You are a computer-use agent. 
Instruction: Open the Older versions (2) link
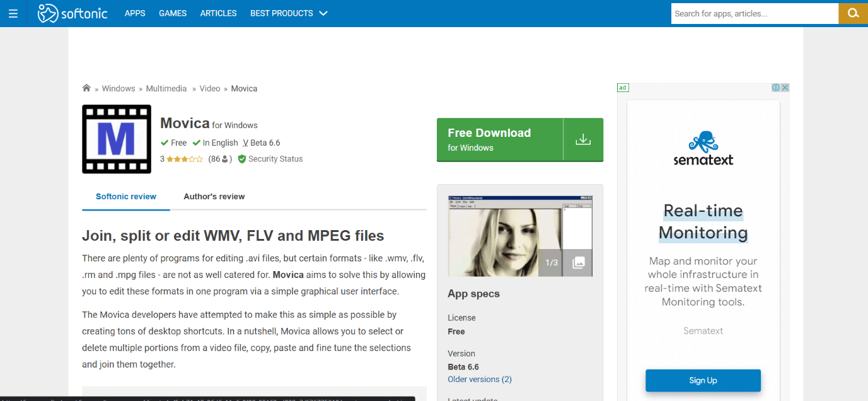[x=480, y=380]
